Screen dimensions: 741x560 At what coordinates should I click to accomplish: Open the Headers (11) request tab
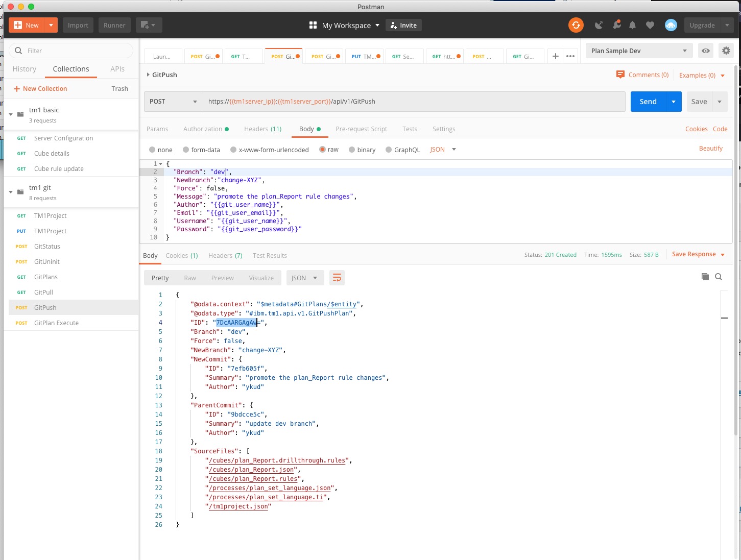[x=263, y=129]
